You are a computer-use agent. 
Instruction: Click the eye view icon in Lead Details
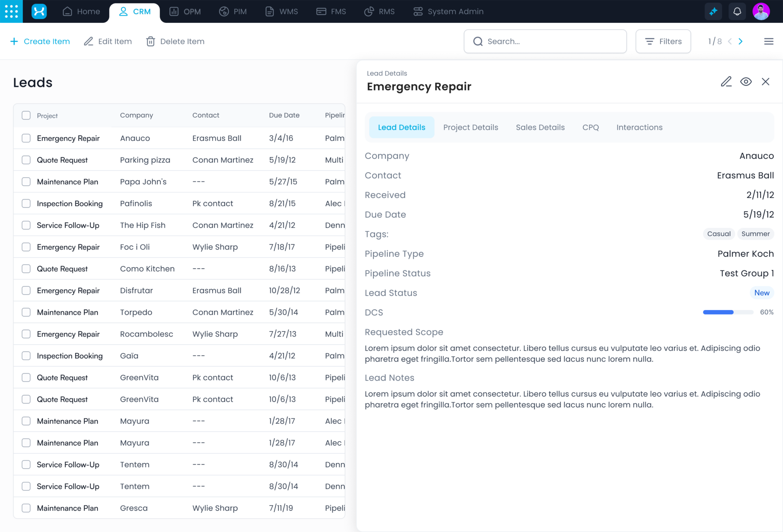[746, 82]
